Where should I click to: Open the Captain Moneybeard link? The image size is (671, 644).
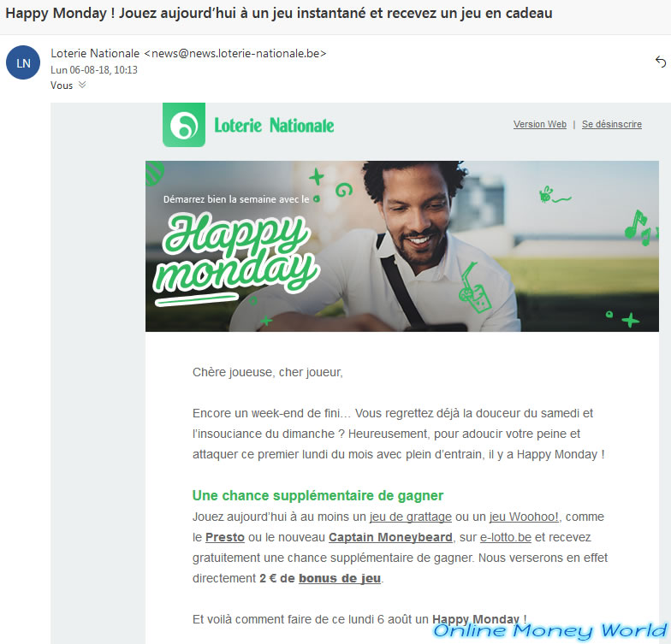tap(390, 537)
